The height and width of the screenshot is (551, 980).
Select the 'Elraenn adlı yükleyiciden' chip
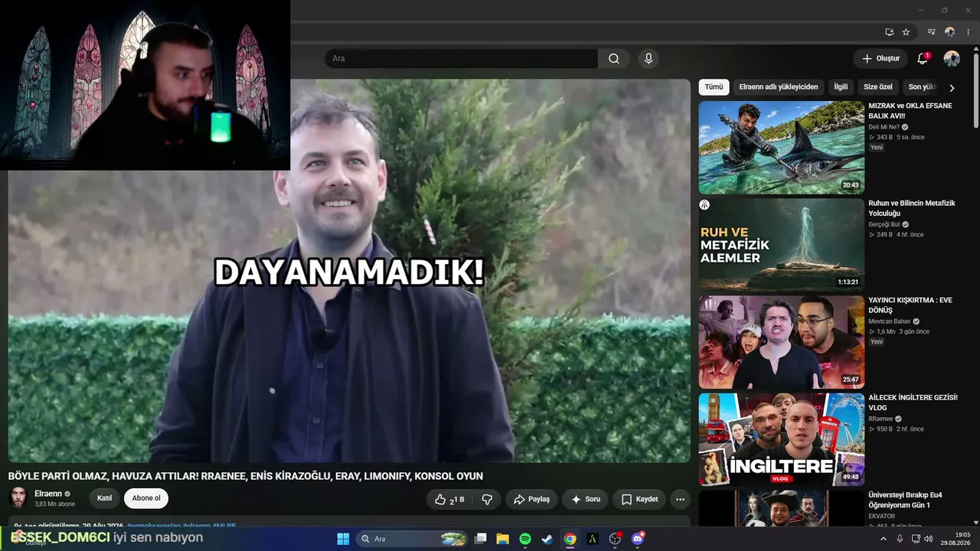click(779, 87)
